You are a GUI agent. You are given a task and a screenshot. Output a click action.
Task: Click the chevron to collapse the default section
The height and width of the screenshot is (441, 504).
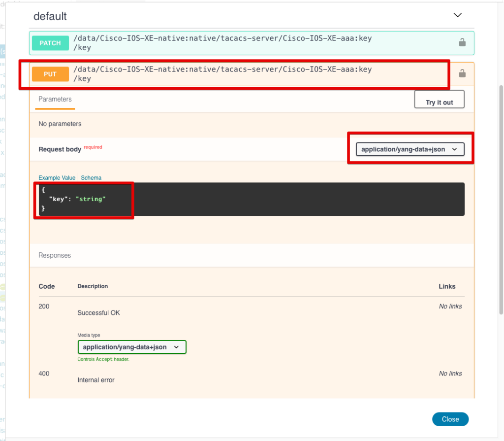tap(457, 15)
